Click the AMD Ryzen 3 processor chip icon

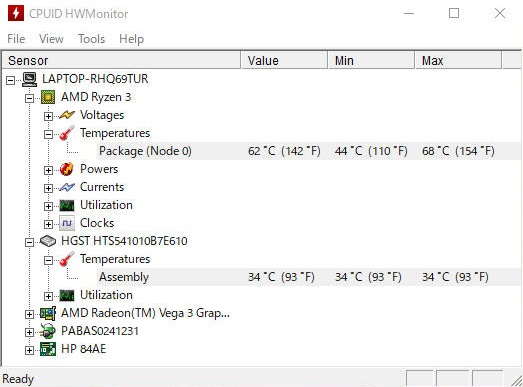48,97
